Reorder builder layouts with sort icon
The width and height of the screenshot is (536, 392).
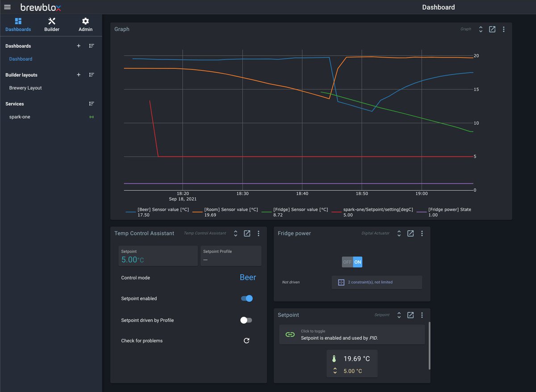point(92,75)
